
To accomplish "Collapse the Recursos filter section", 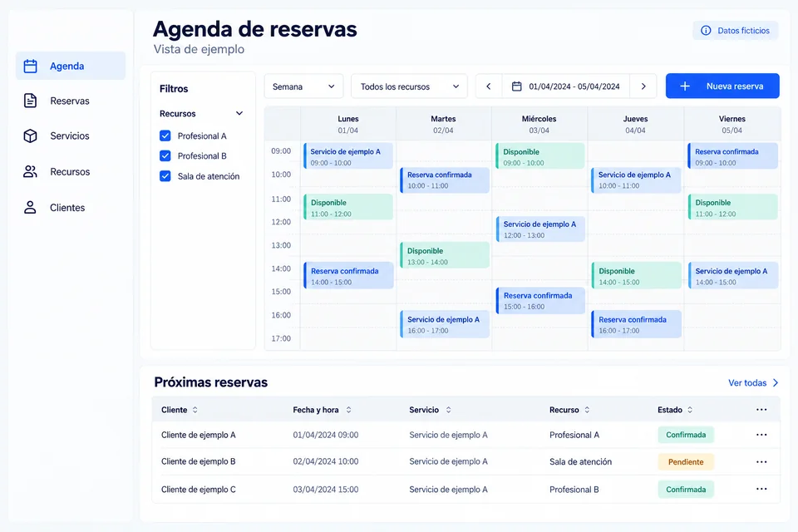I will (x=239, y=114).
